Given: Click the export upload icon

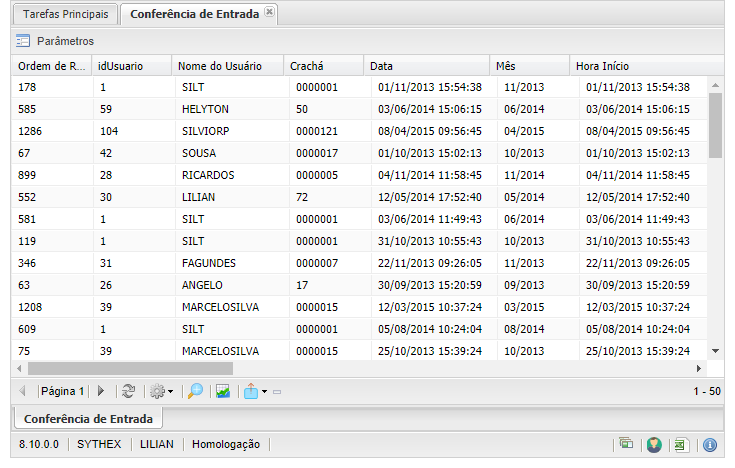Looking at the screenshot, I should [x=251, y=391].
